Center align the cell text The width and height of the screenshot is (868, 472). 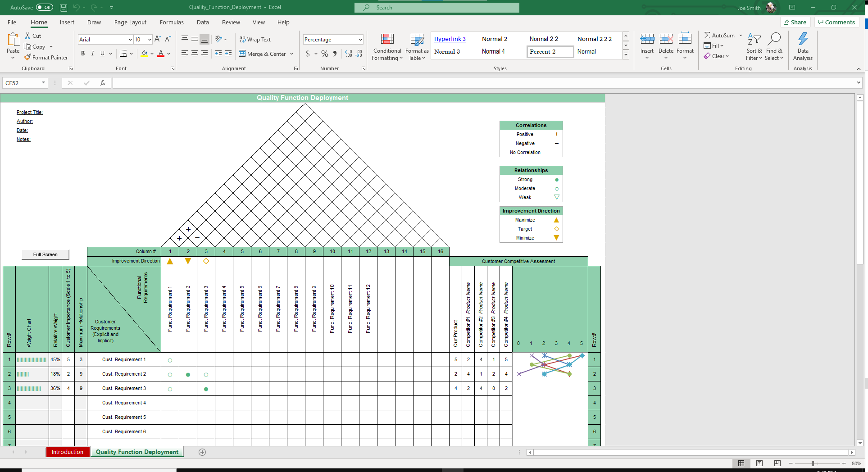(195, 54)
